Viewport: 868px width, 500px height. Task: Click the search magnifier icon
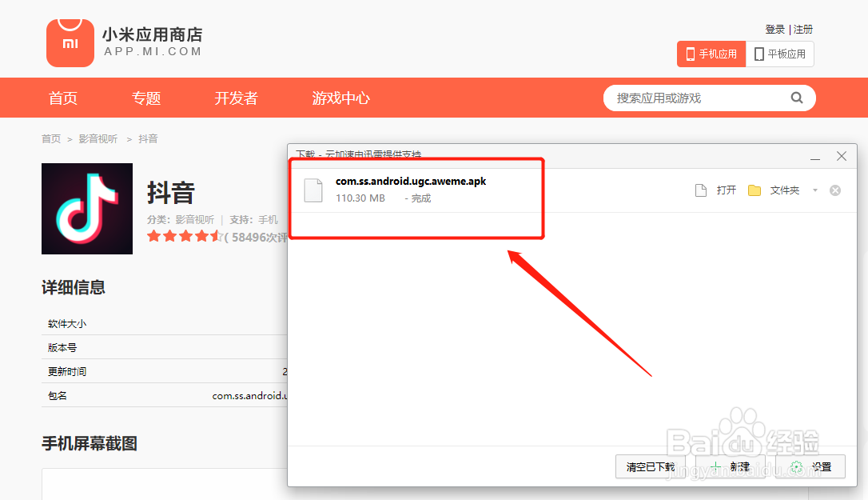[797, 98]
